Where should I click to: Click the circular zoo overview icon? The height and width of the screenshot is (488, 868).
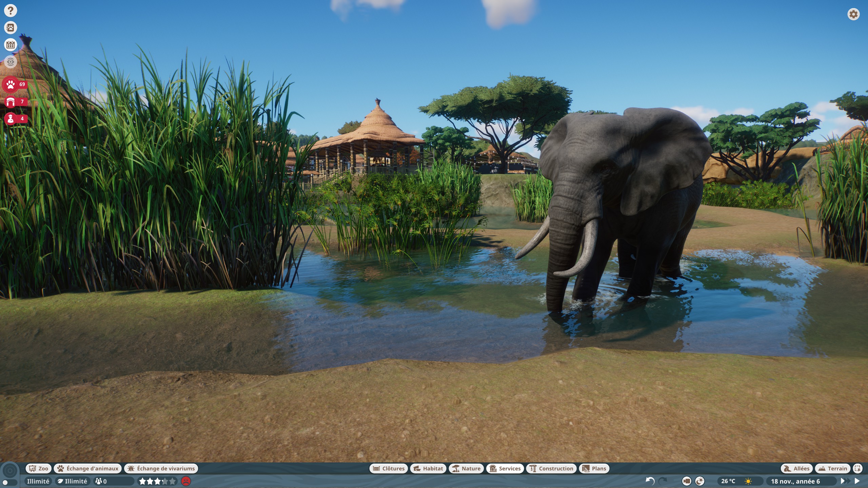(x=10, y=470)
